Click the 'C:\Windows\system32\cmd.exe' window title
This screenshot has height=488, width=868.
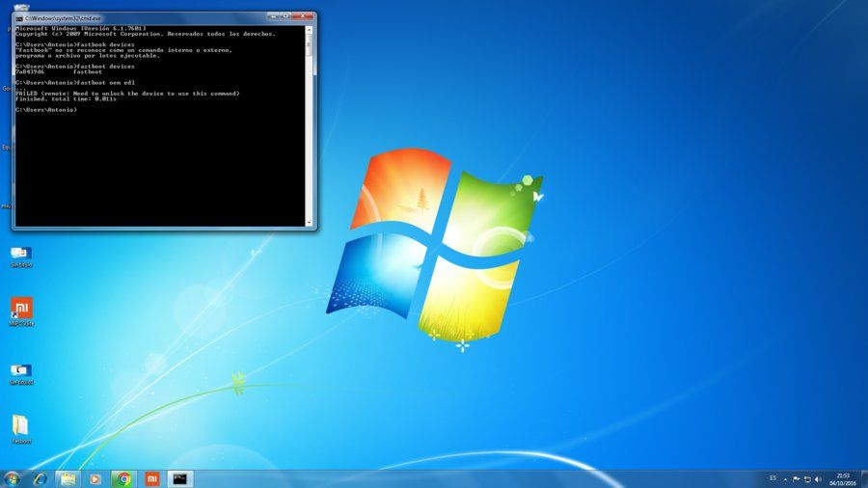[63, 18]
